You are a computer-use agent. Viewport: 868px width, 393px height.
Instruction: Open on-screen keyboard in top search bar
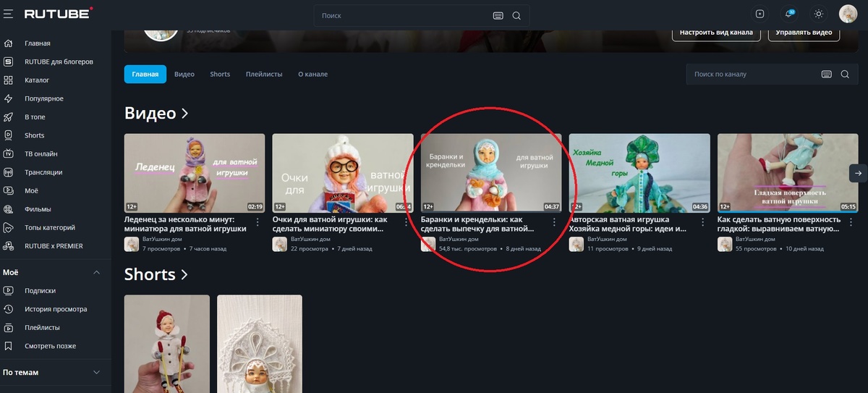tap(498, 15)
